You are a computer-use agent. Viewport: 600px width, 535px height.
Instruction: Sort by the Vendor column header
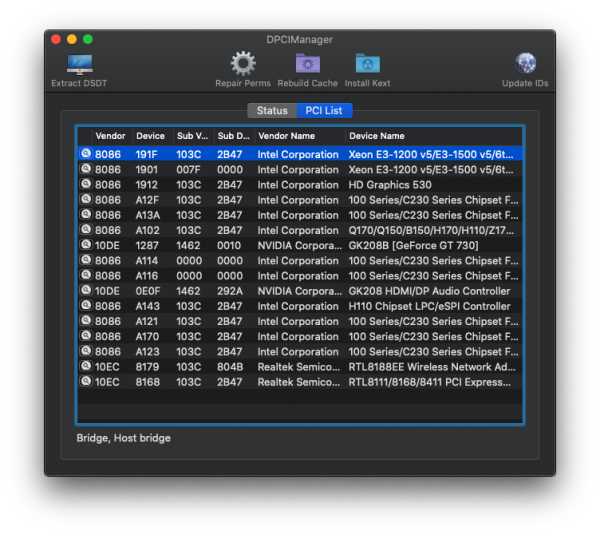pyautogui.click(x=110, y=136)
